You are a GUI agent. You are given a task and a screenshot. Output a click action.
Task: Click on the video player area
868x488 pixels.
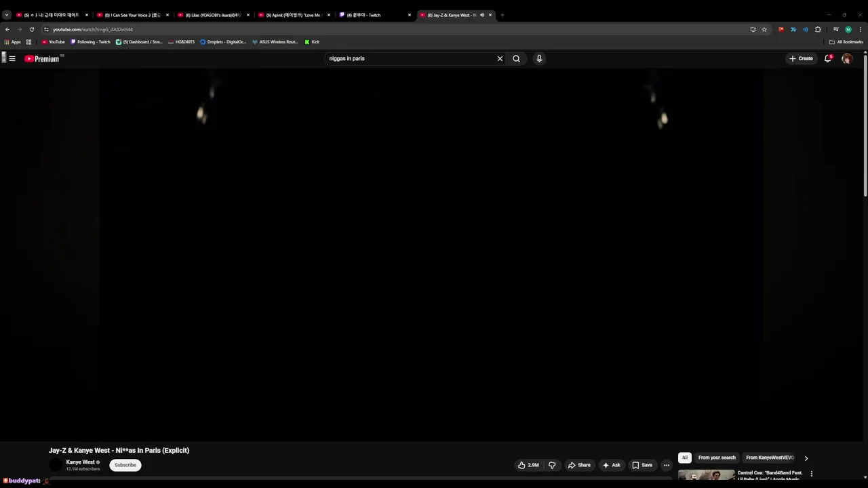(431, 254)
